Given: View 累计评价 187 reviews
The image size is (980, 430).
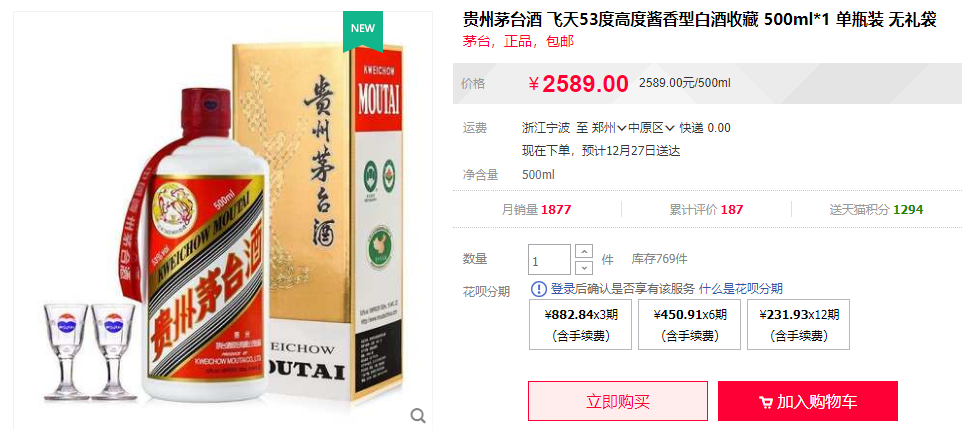Looking at the screenshot, I should coord(706,210).
